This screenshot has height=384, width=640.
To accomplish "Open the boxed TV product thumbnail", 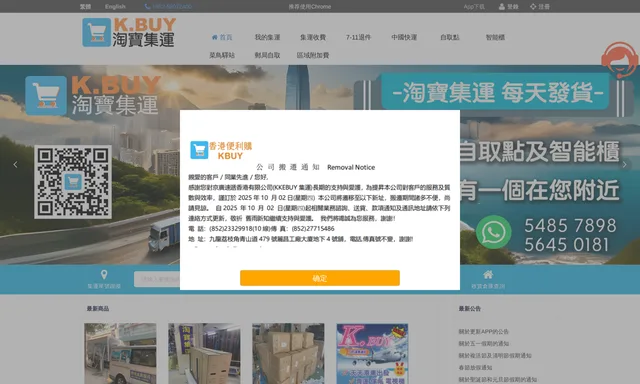I will [204, 353].
